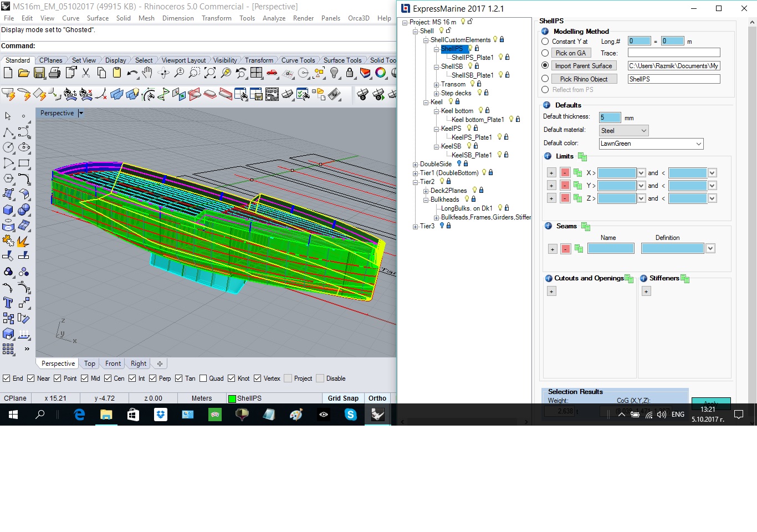Select the Box solid tool
This screenshot has height=532, width=757.
click(8, 210)
